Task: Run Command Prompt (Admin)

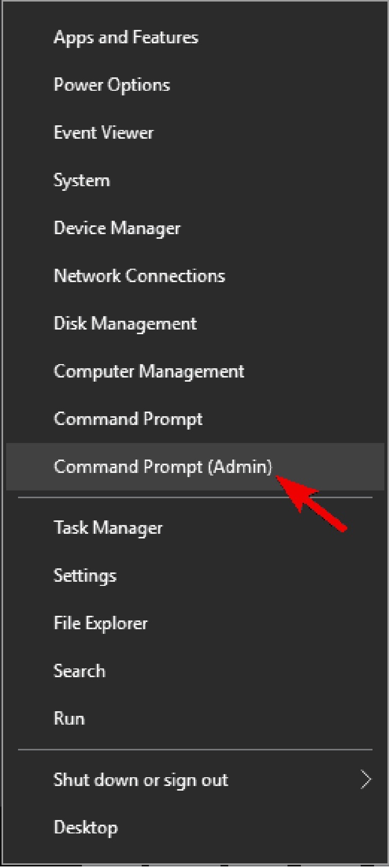Action: pyautogui.click(x=163, y=467)
